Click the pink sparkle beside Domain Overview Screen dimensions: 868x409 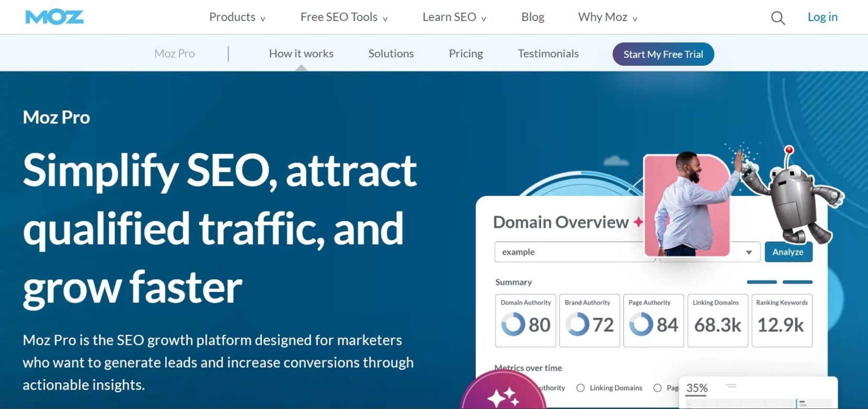[x=638, y=222]
